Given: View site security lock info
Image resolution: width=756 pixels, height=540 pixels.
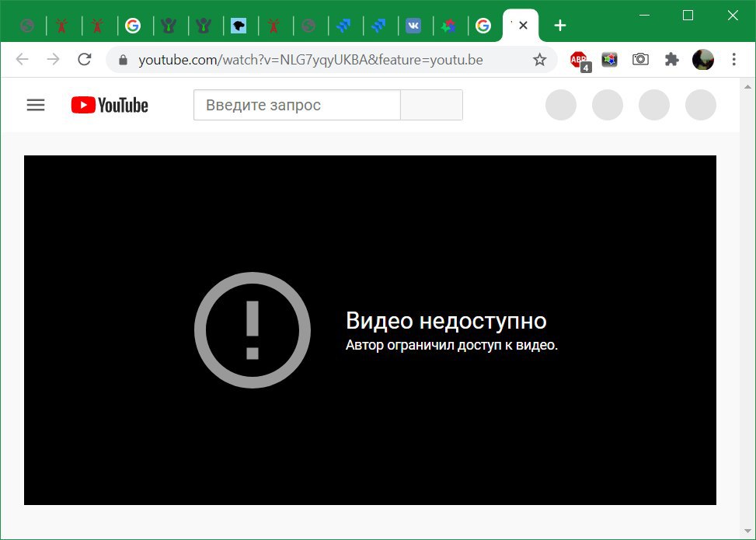Looking at the screenshot, I should [x=123, y=60].
